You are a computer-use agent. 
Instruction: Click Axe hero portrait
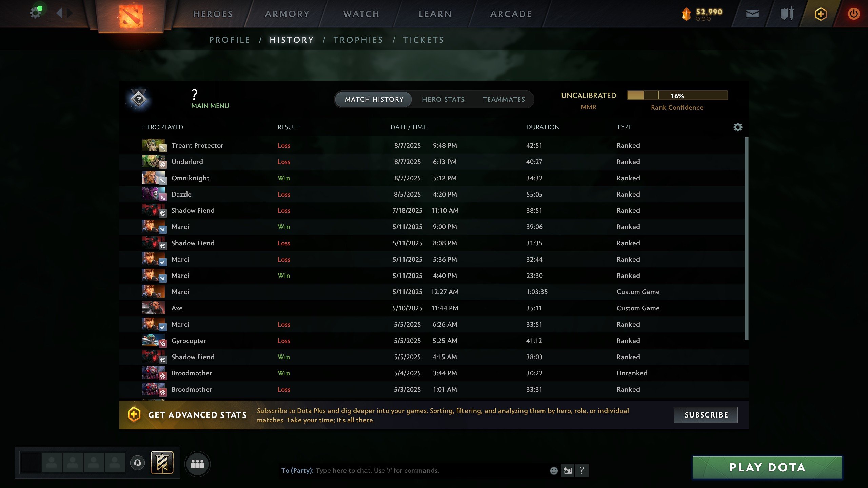(x=153, y=308)
